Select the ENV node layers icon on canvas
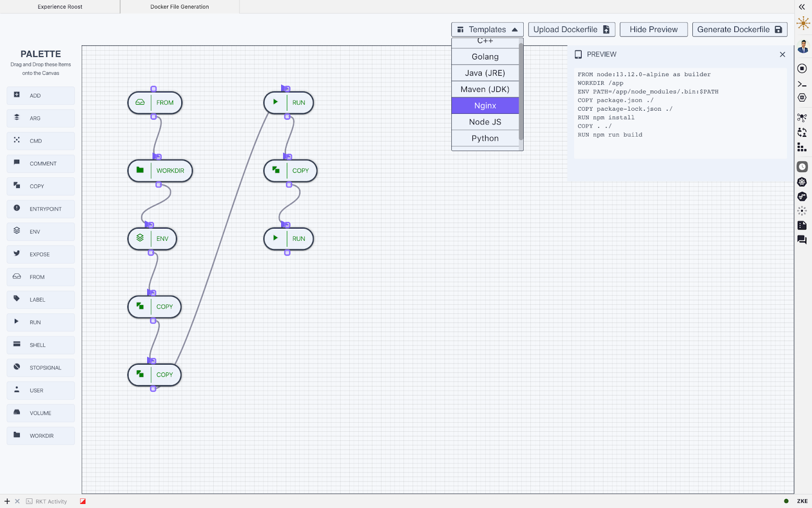Viewport: 812px width, 508px height. pos(140,238)
